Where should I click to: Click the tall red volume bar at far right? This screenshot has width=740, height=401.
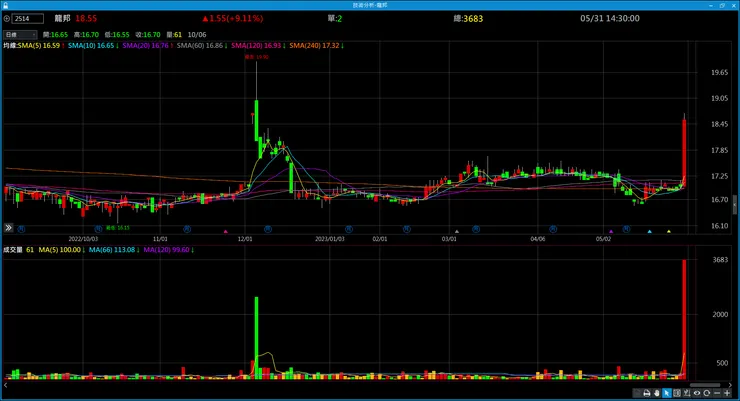[684, 319]
